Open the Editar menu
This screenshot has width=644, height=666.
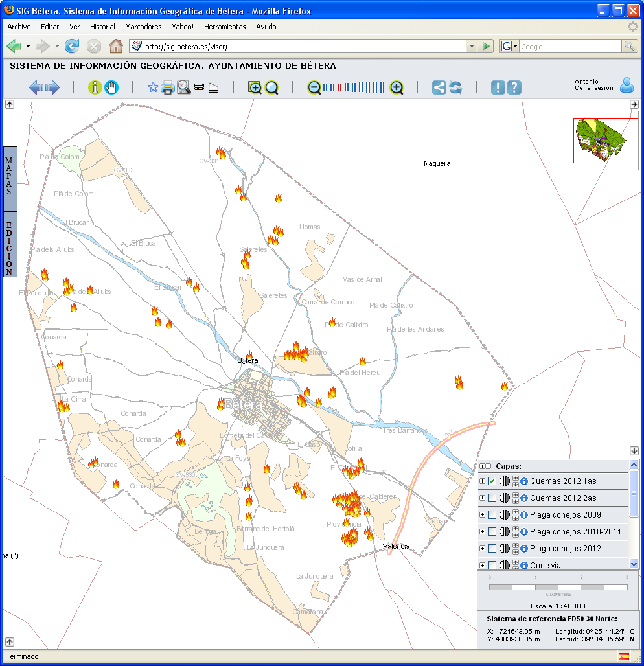point(50,27)
